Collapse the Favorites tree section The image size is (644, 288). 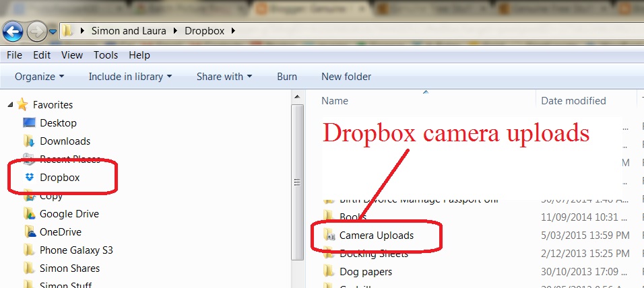(x=10, y=105)
